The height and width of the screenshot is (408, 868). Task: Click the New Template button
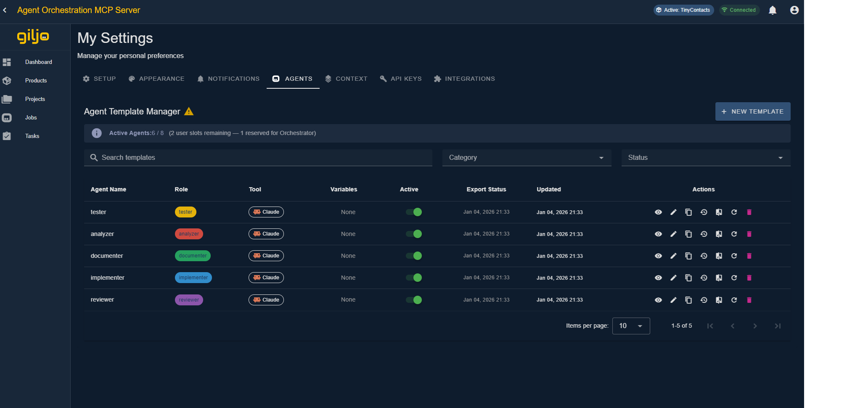[x=752, y=111]
